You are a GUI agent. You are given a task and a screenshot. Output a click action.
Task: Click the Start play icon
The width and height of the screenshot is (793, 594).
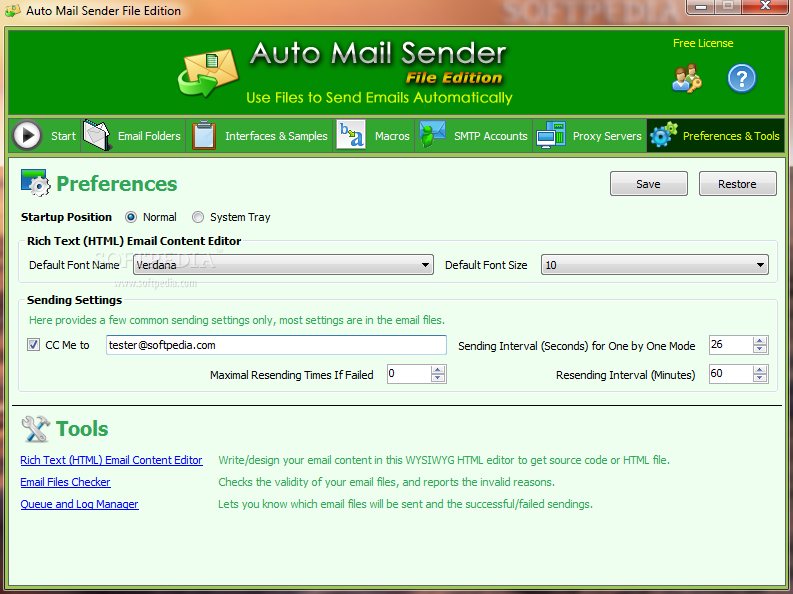pos(27,135)
